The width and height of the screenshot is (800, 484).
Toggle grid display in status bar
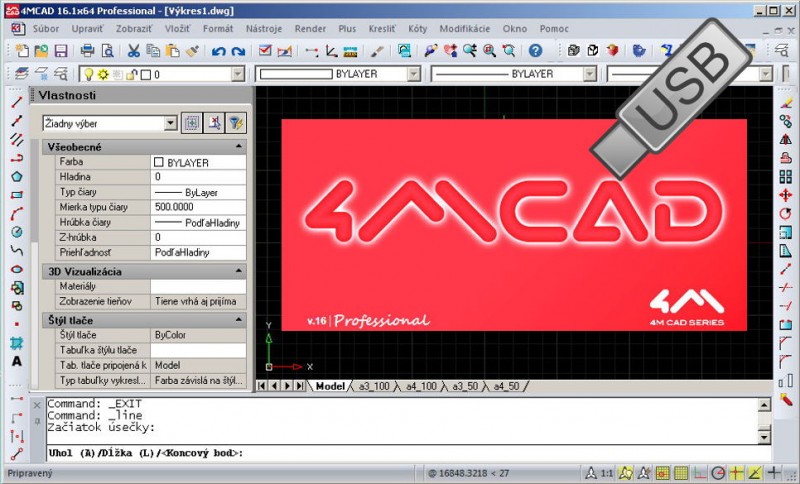click(681, 473)
